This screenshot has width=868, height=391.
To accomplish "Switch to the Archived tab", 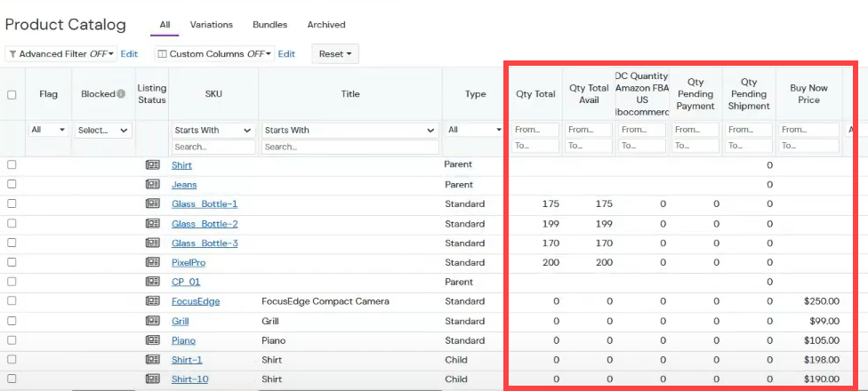I will click(x=326, y=25).
